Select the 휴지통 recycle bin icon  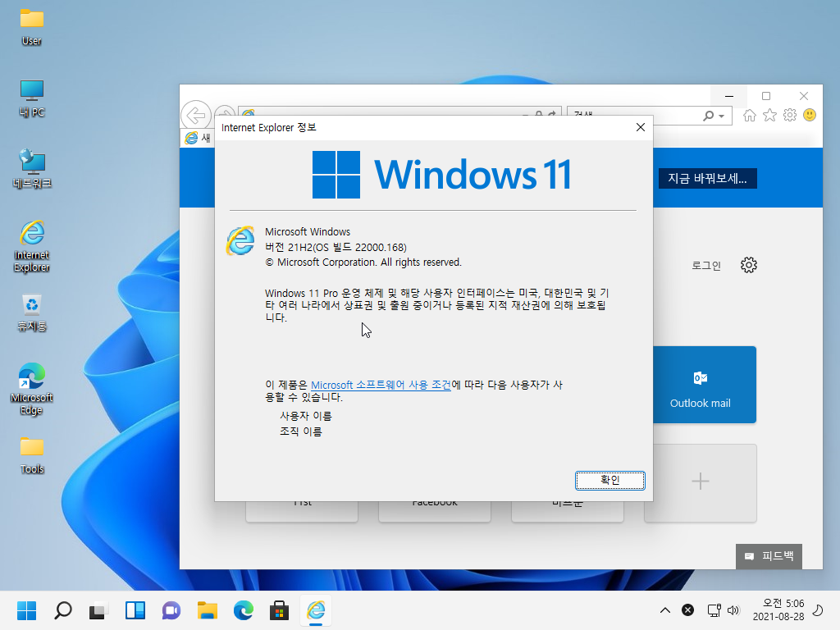point(32,313)
